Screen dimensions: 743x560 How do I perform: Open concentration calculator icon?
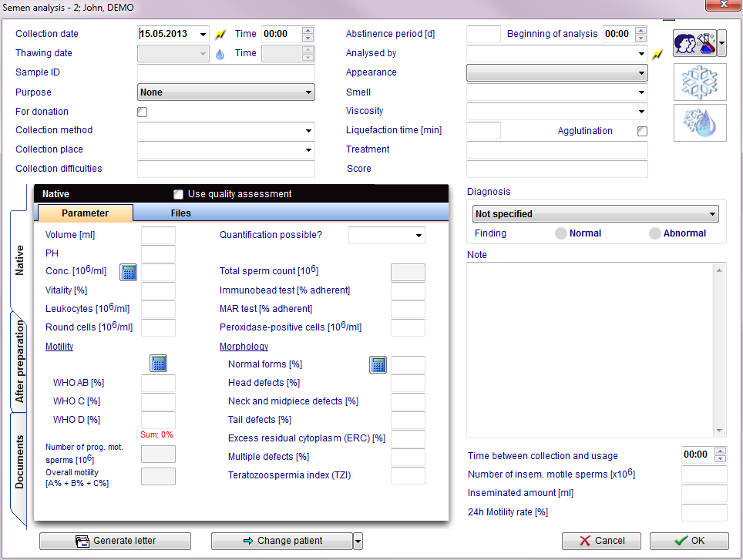(129, 272)
